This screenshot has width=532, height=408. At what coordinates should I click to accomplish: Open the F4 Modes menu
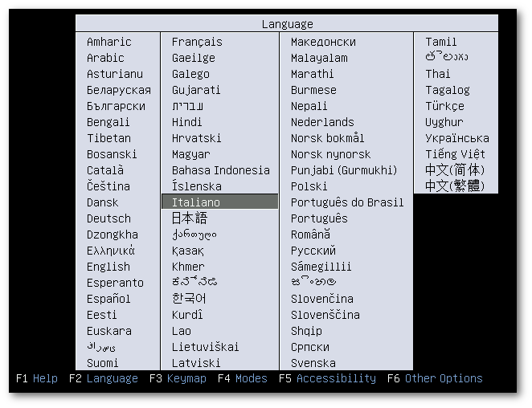pos(243,378)
